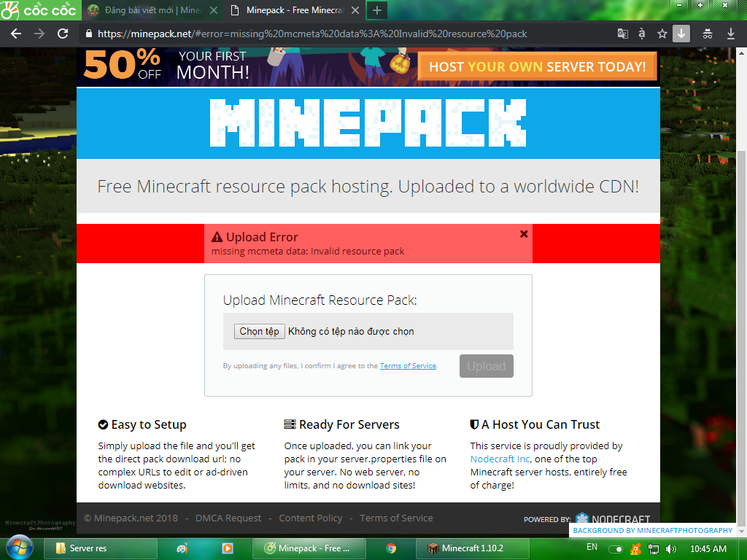
Task: Click the checkmark icon beside Easy to Setup
Action: click(103, 425)
